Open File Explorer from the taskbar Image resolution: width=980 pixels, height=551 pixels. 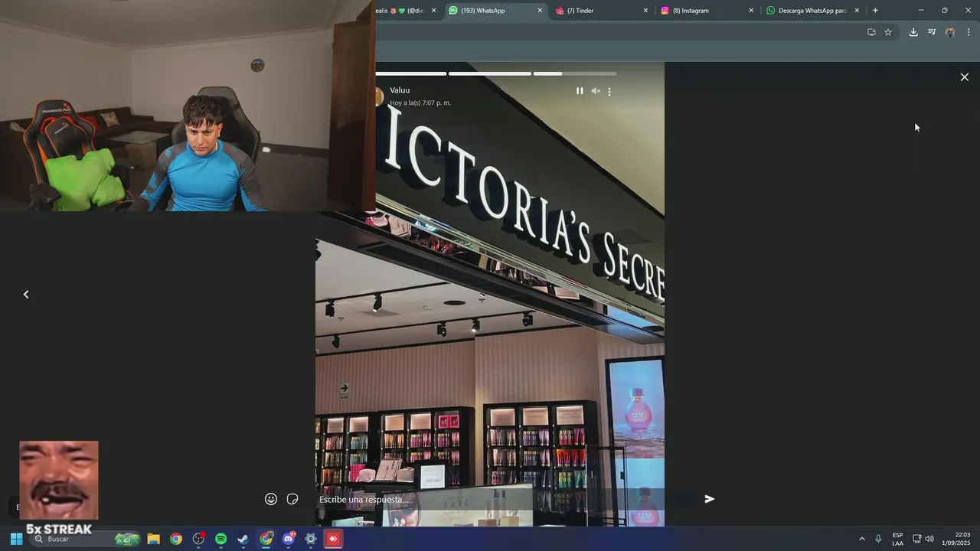tap(153, 539)
